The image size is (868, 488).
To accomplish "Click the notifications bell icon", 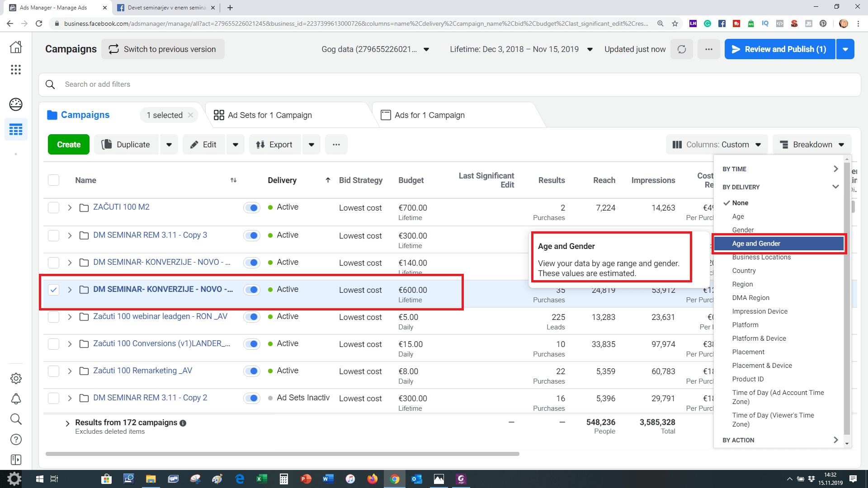I will 16,399.
